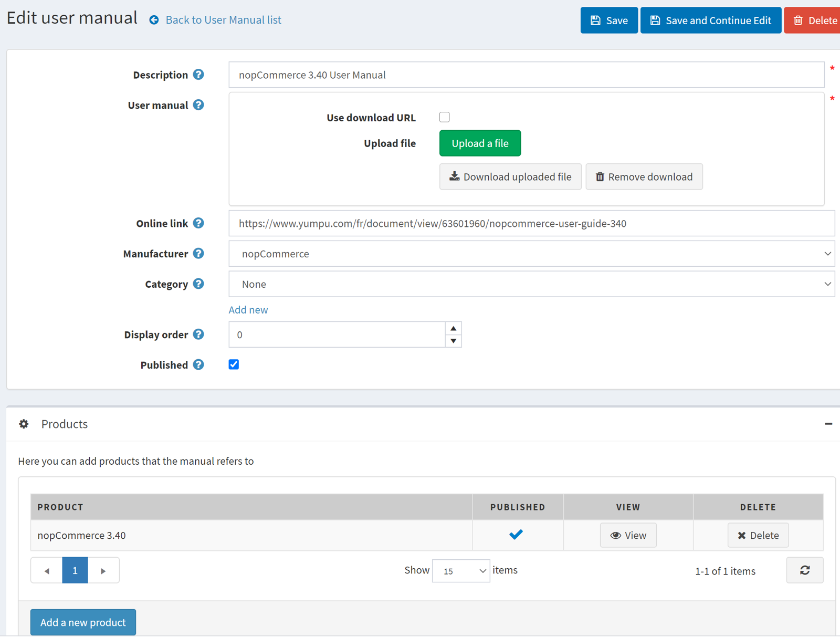Image resolution: width=840 pixels, height=637 pixels.
Task: Click the Online link help icon
Action: point(198,223)
